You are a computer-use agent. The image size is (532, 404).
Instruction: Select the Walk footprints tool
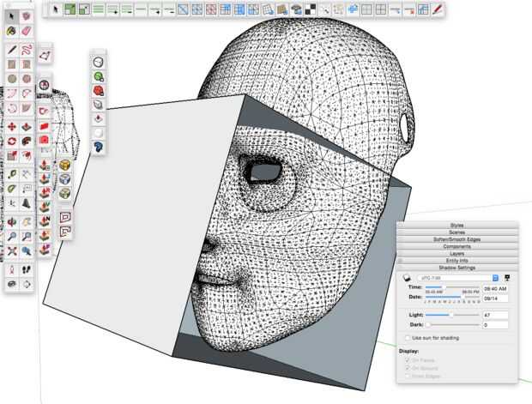pos(27,269)
